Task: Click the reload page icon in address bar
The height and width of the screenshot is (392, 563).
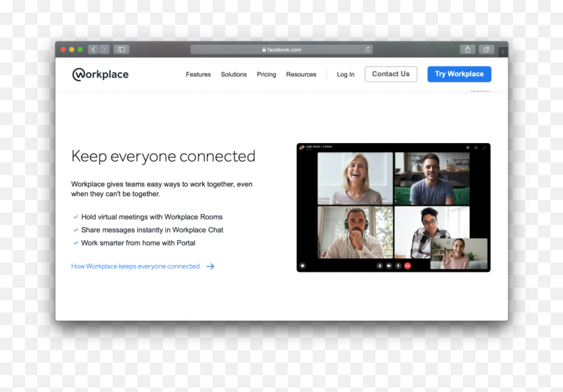Action: (x=368, y=49)
